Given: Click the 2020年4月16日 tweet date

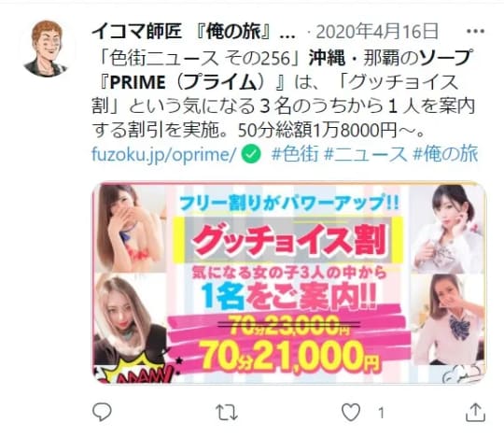Looking at the screenshot, I should pos(377,32).
